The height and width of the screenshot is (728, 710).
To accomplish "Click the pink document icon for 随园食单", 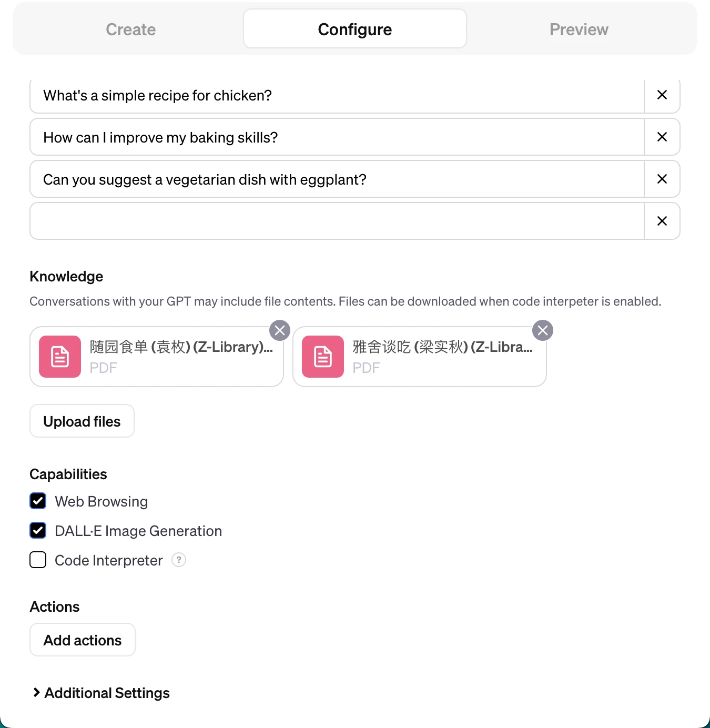I will tap(60, 357).
